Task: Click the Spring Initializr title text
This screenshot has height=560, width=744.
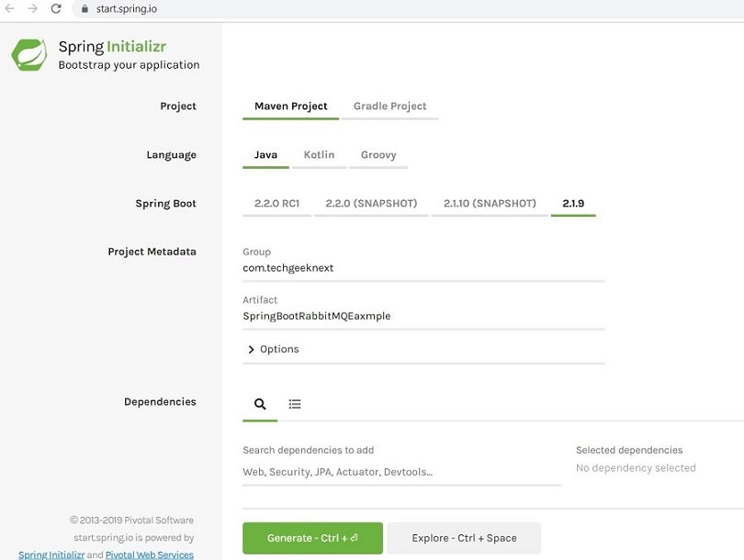Action: pos(112,47)
